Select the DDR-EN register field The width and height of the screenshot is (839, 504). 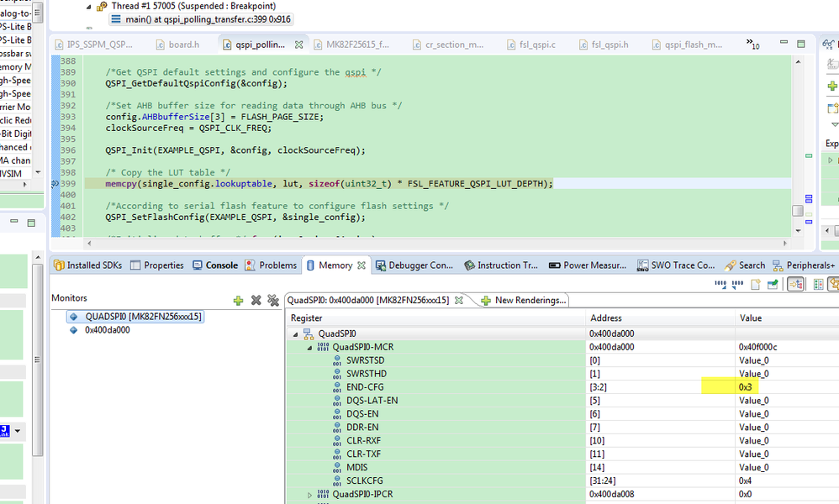[362, 428]
